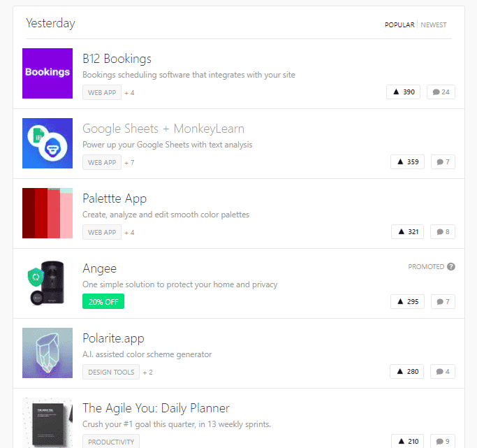Viewport: 477px width, 448px height.
Task: Switch to the Newest sorting tab
Action: 434,25
